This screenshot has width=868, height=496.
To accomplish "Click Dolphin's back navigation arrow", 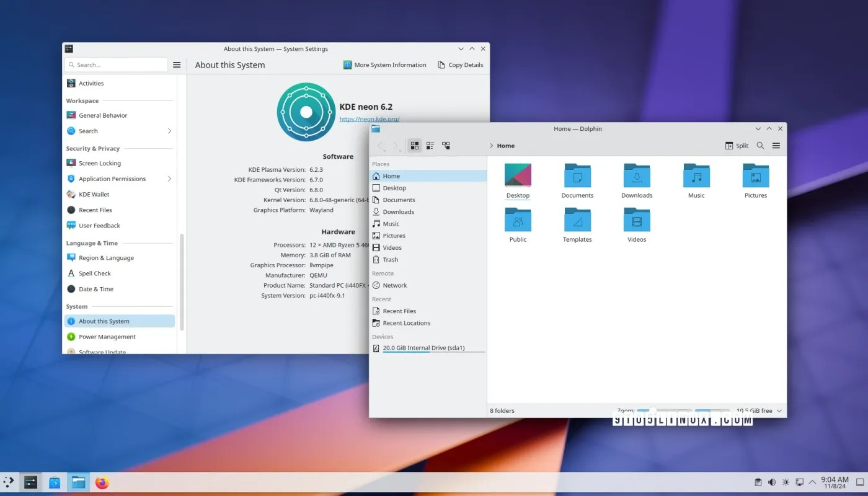I will click(381, 146).
